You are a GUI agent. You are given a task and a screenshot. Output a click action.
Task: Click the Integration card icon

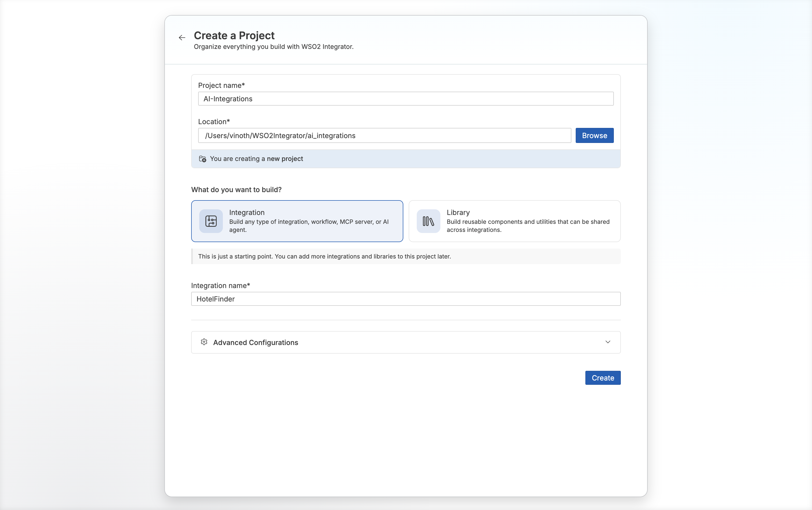pos(211,221)
